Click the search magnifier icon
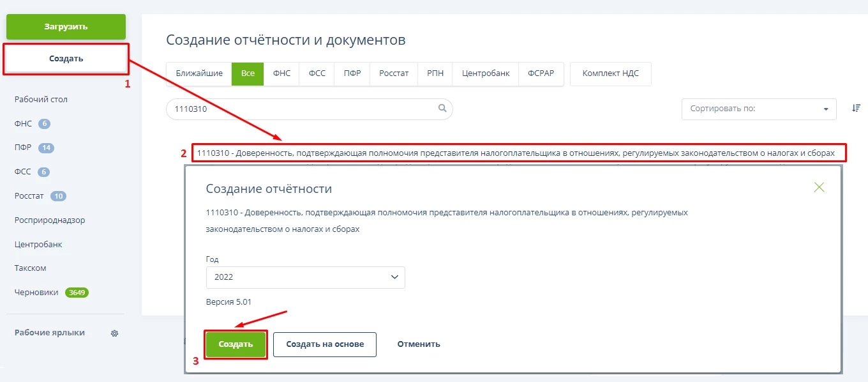 442,109
